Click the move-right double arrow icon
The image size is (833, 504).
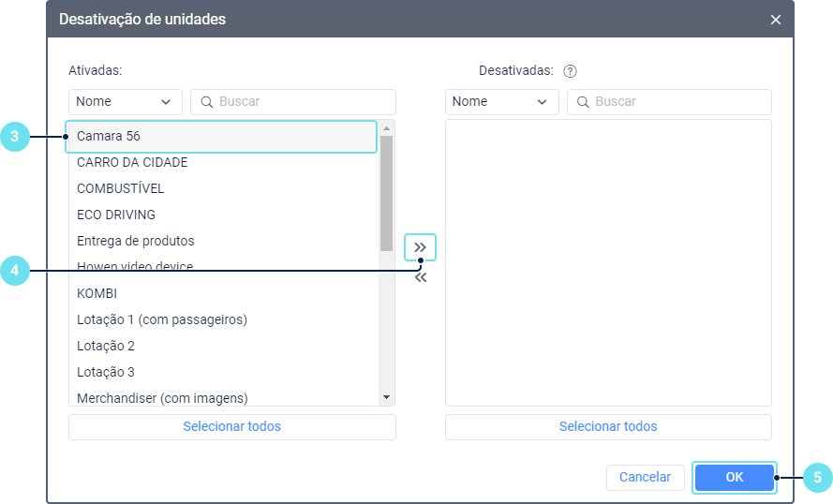point(420,246)
